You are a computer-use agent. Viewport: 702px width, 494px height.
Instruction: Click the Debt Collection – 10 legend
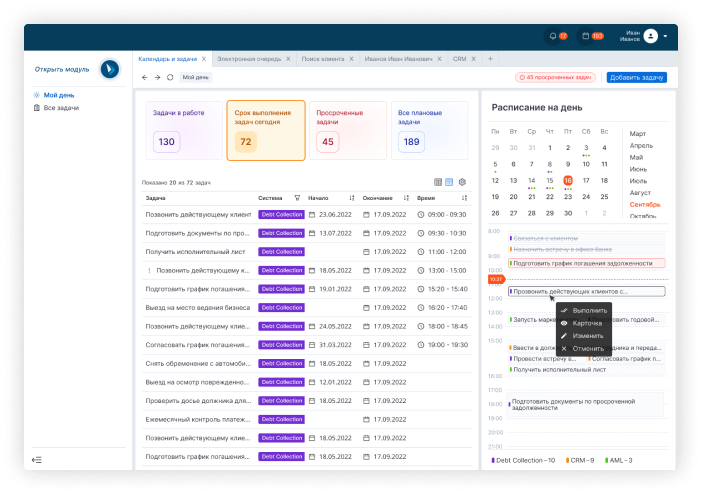tap(523, 460)
